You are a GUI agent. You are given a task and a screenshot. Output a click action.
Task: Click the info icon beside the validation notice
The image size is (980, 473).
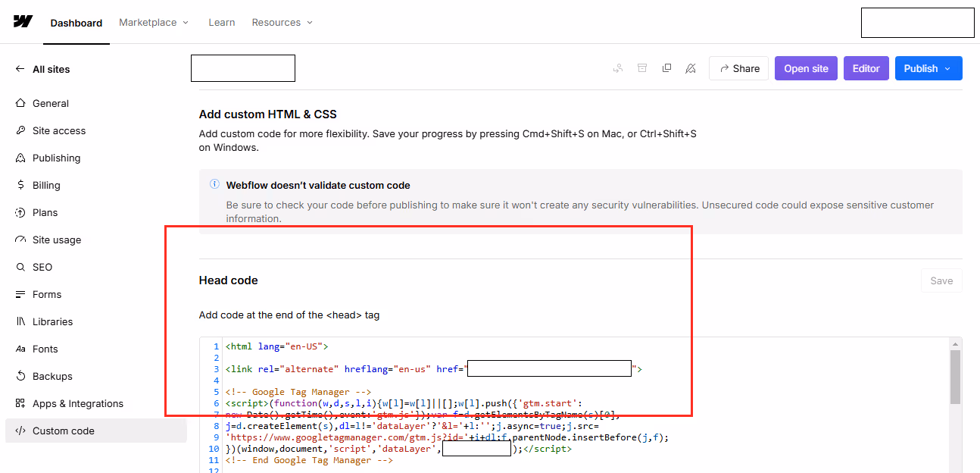coord(214,184)
